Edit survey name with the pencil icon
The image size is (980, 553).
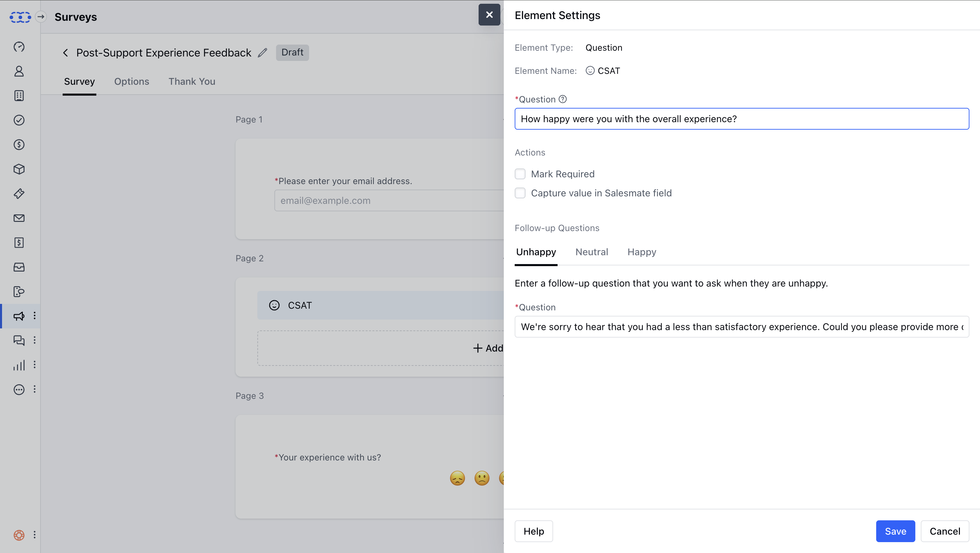pos(262,52)
